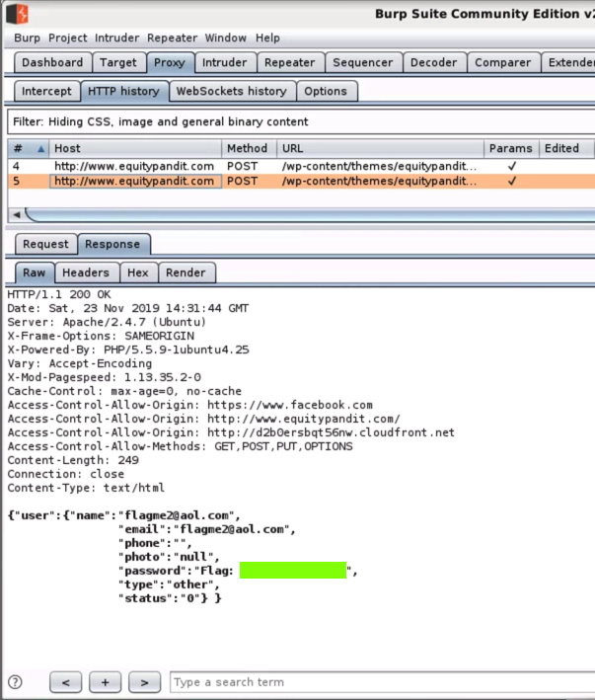Open the Intruder menu
Image resolution: width=595 pixels, height=700 pixels.
point(116,38)
